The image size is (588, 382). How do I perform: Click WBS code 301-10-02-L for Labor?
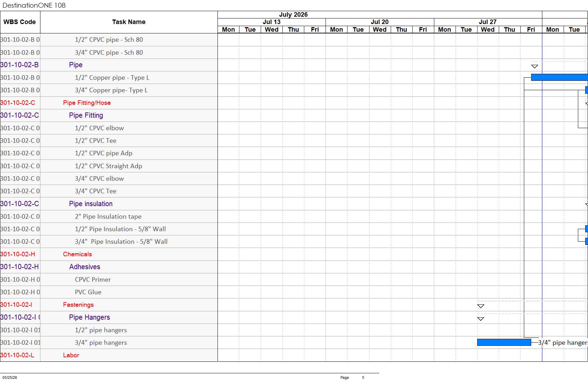17,355
